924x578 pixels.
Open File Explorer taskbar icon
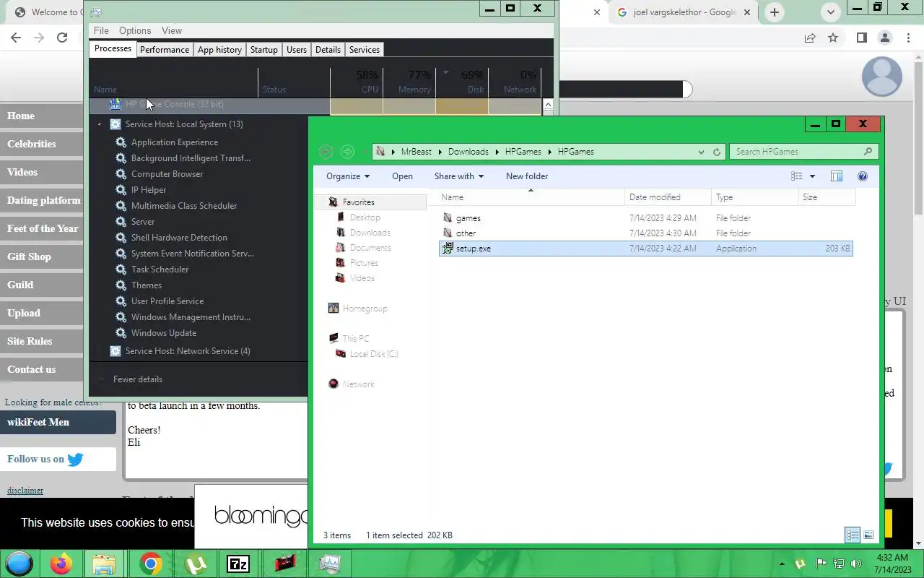(105, 564)
